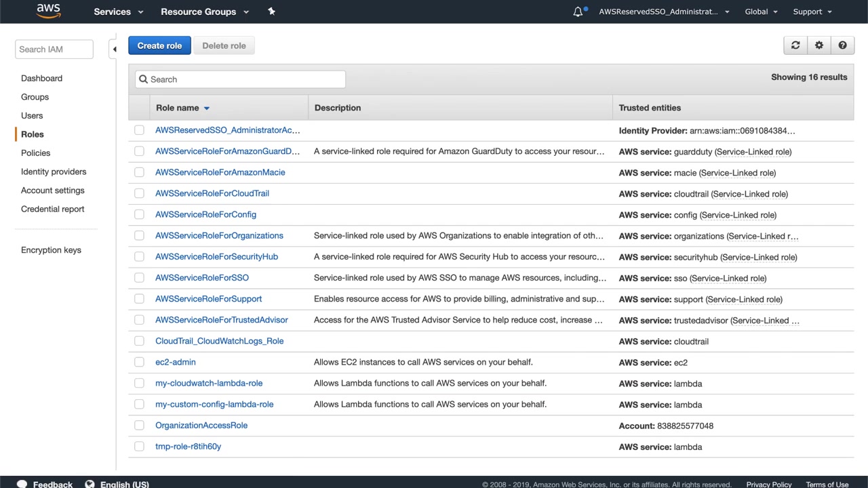This screenshot has width=868, height=488.
Task: Collapse the IAM sidebar arrow
Action: coord(115,49)
